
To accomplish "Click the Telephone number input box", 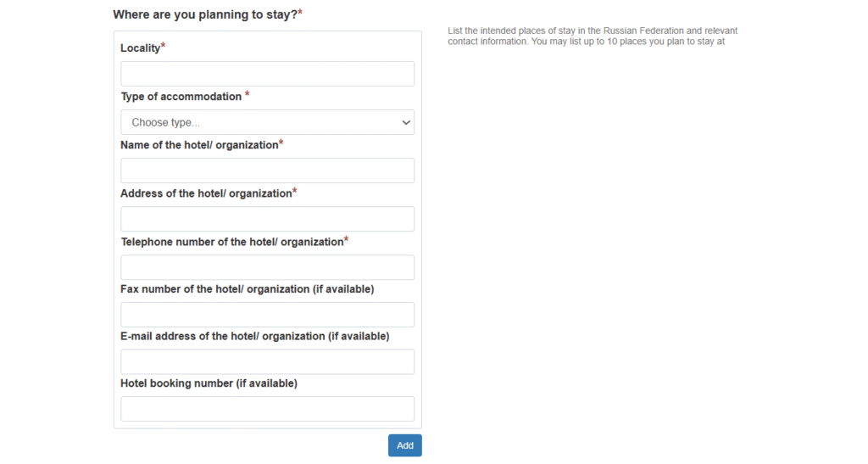I will pos(267,267).
